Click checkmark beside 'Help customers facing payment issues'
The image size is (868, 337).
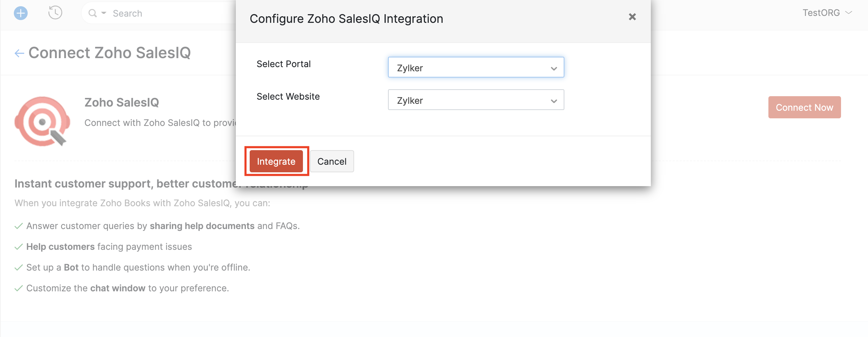[x=19, y=247]
